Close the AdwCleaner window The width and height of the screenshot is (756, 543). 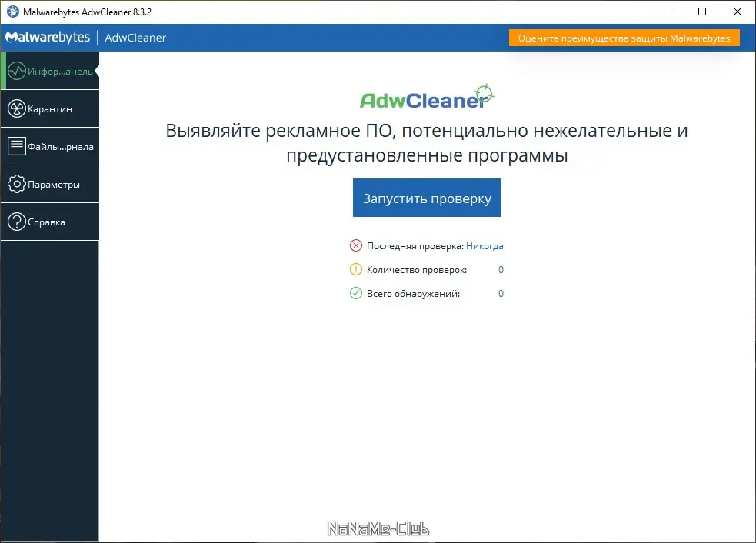(x=738, y=12)
